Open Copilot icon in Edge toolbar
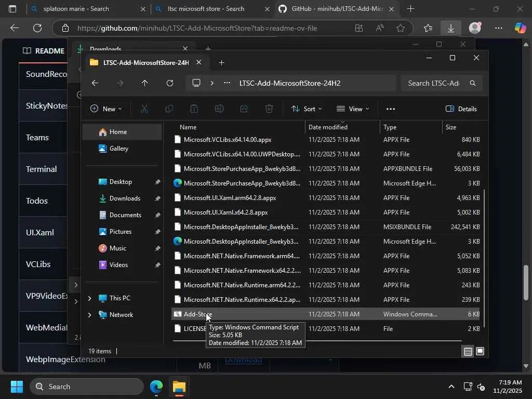Screen dimensions: 532x399 pos(520,28)
